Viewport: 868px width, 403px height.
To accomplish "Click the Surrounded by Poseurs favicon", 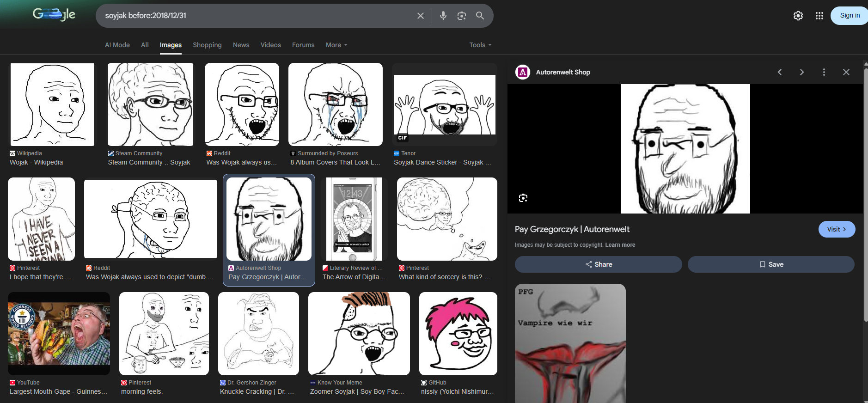I will click(x=293, y=153).
